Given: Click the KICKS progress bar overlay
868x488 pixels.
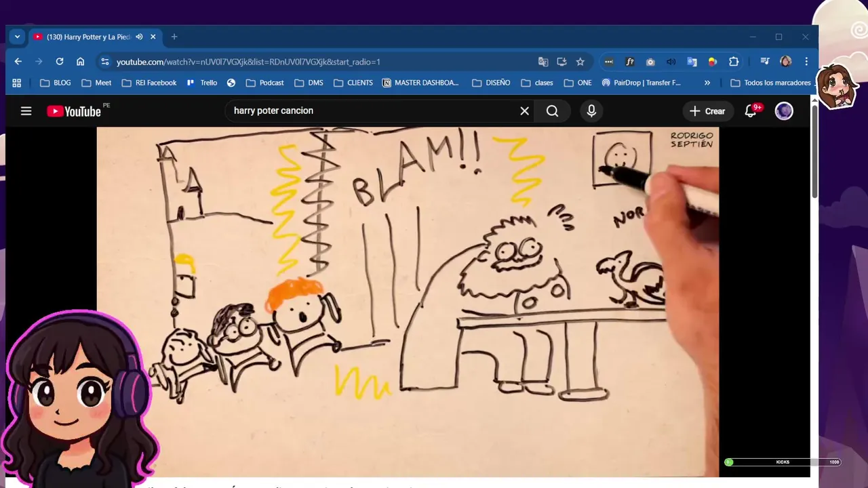Looking at the screenshot, I should click(783, 462).
